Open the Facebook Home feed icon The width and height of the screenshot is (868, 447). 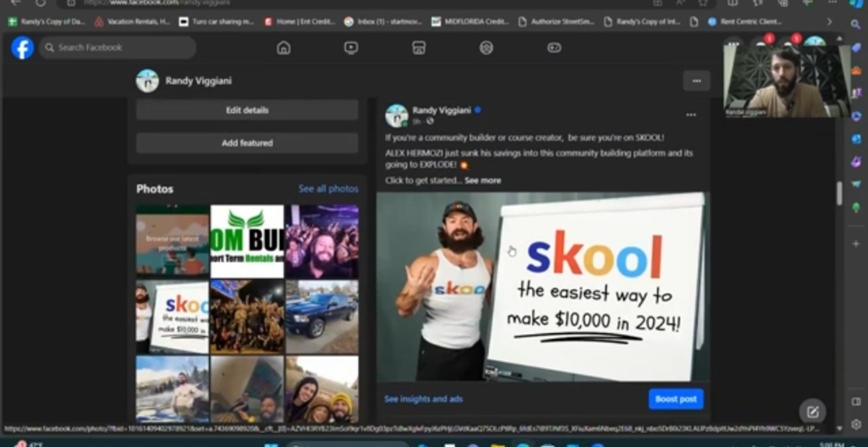(284, 48)
